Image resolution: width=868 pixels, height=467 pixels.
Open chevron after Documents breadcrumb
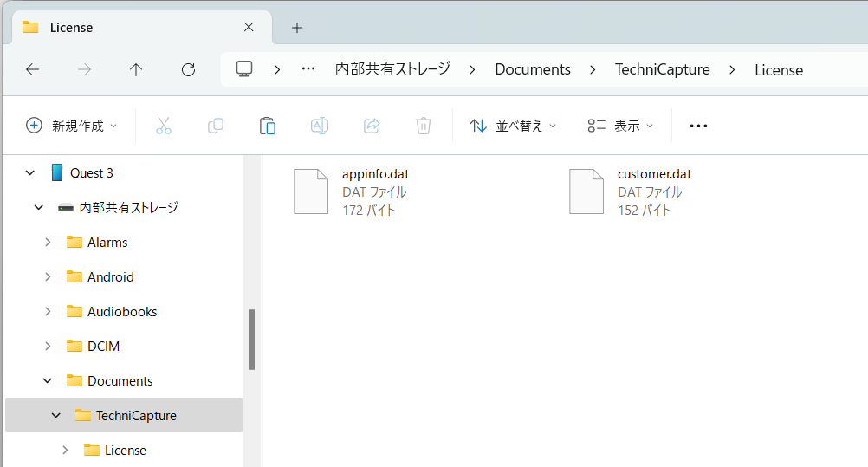tap(593, 70)
